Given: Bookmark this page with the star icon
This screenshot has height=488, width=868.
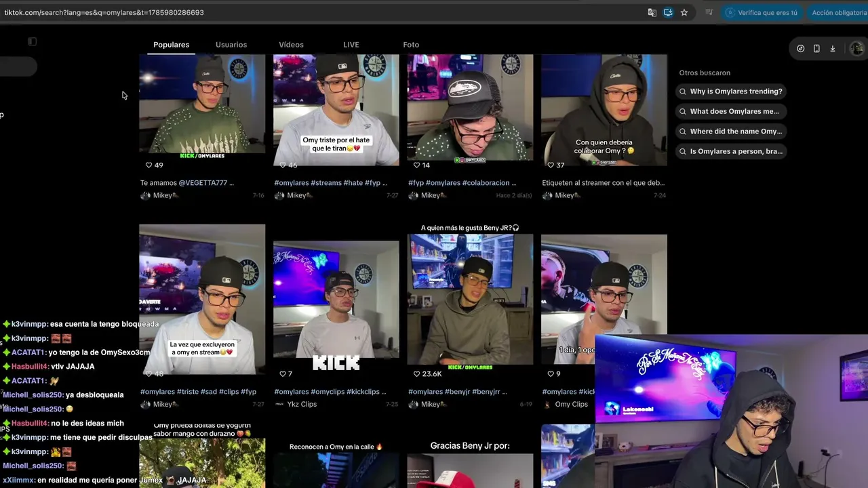Looking at the screenshot, I should [x=684, y=12].
